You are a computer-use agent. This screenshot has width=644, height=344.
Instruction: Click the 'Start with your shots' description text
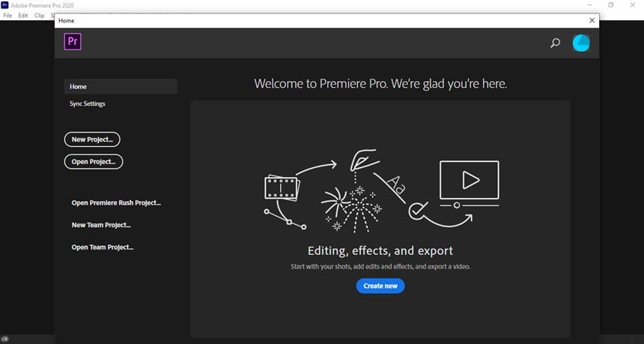click(380, 266)
